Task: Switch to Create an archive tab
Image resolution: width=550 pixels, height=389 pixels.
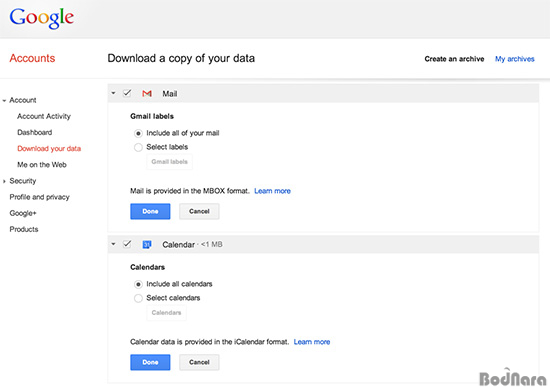Action: click(454, 59)
